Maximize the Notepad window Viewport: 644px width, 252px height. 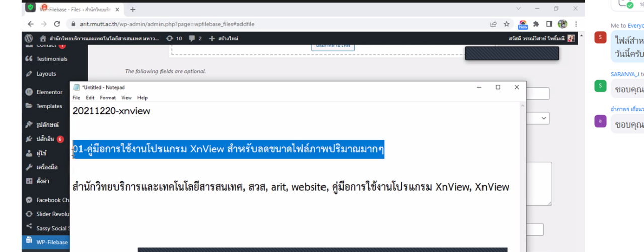pyautogui.click(x=498, y=87)
